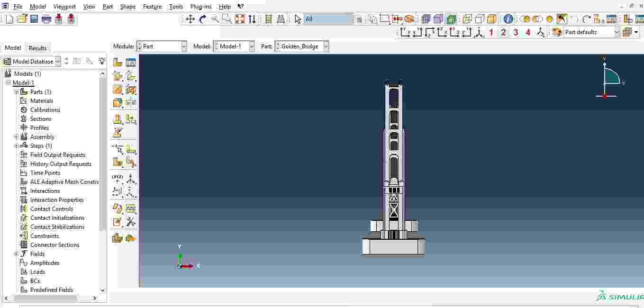The image size is (644, 308).
Task: Open the Plug-ins menu
Action: (200, 7)
